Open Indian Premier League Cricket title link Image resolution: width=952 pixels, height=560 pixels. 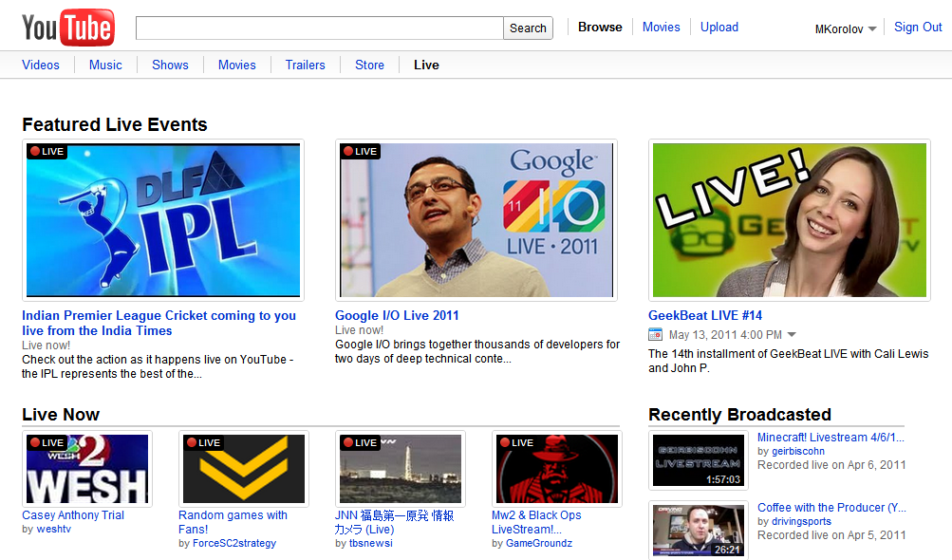click(159, 323)
